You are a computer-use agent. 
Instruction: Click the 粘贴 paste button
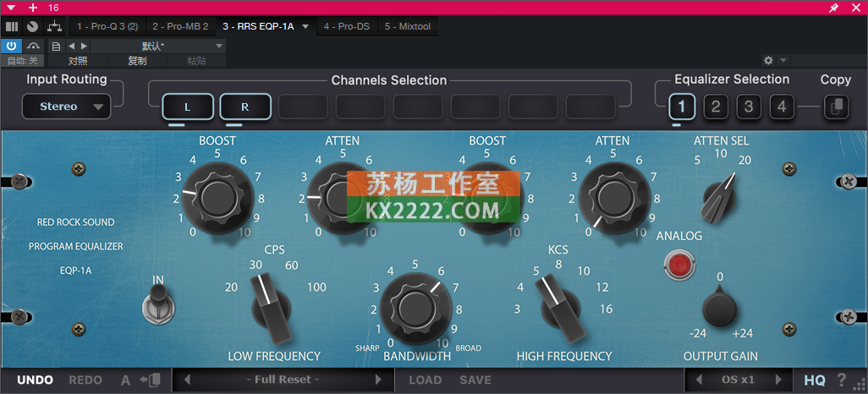point(196,61)
